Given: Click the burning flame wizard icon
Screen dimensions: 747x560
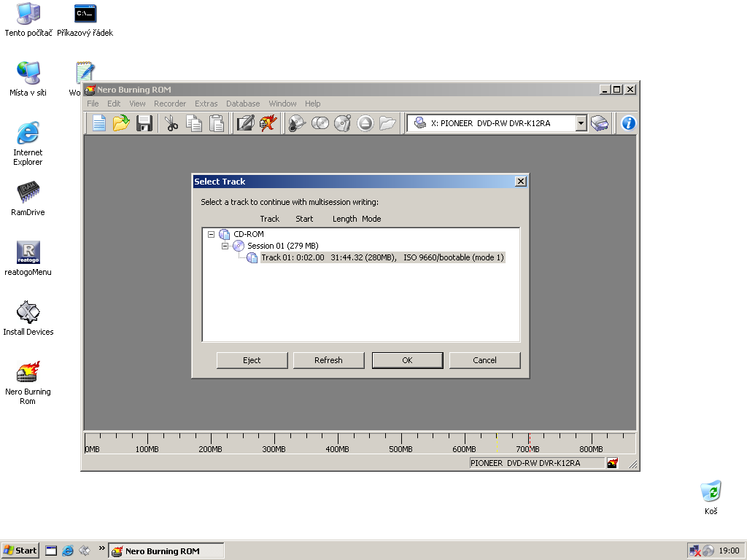Looking at the screenshot, I should pyautogui.click(x=268, y=123).
